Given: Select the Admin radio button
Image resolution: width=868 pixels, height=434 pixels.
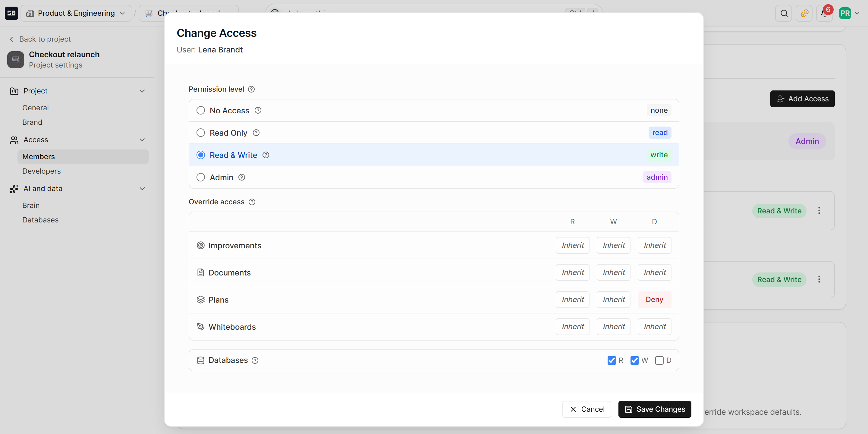Looking at the screenshot, I should click(x=200, y=177).
